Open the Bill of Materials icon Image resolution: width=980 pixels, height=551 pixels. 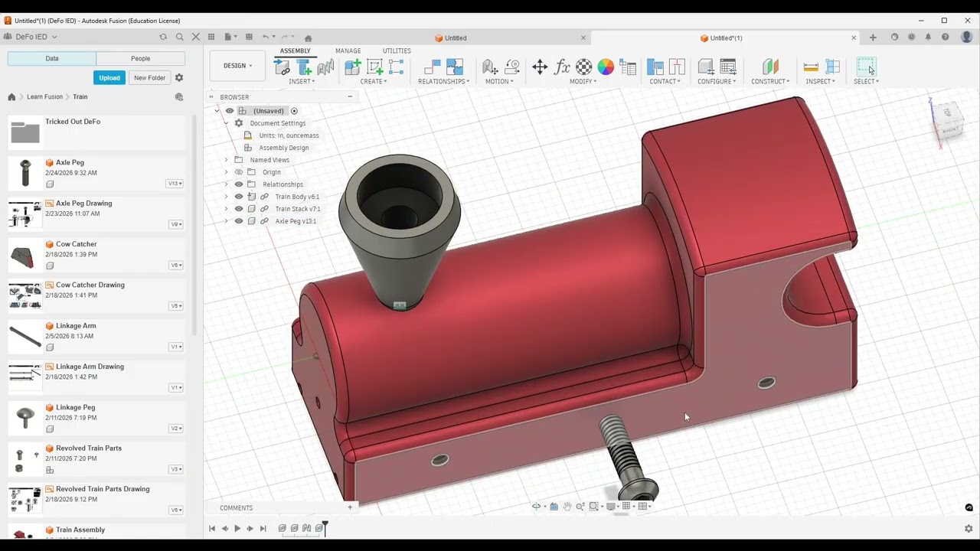point(628,67)
